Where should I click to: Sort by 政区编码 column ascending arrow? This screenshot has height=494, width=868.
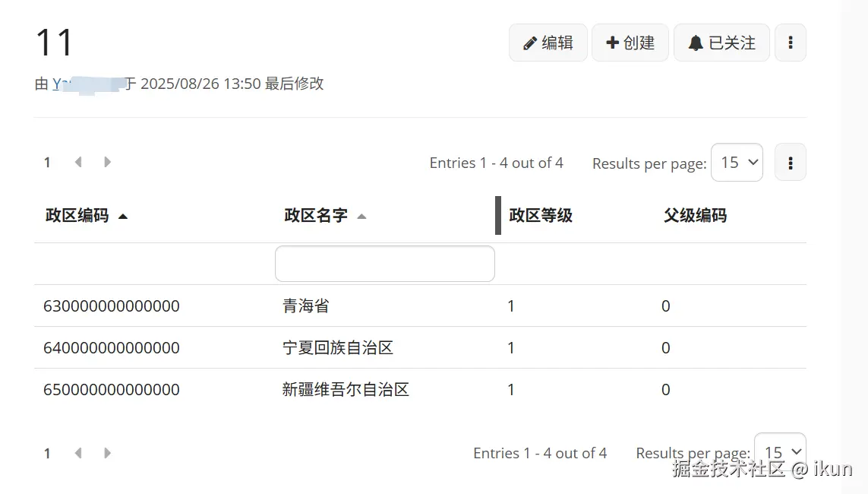coord(123,216)
